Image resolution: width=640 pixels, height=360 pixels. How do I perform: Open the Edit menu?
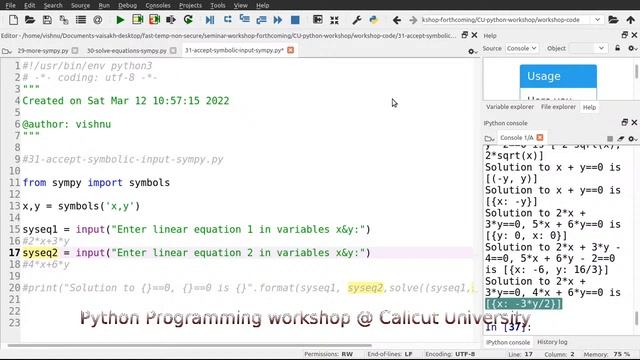pyautogui.click(x=29, y=5)
